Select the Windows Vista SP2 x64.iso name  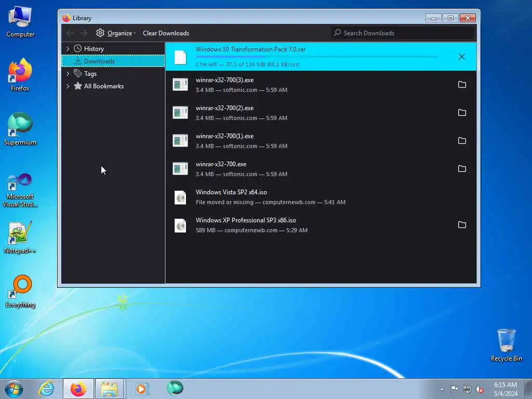[231, 192]
